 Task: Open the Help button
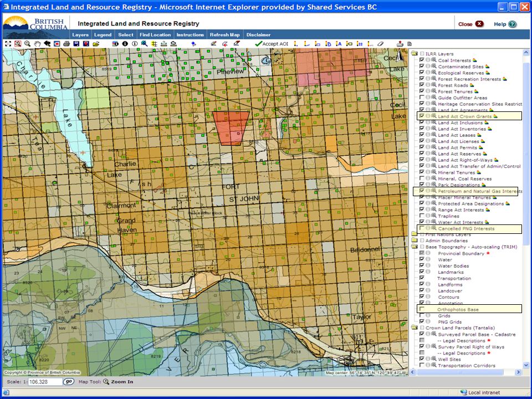(505, 24)
